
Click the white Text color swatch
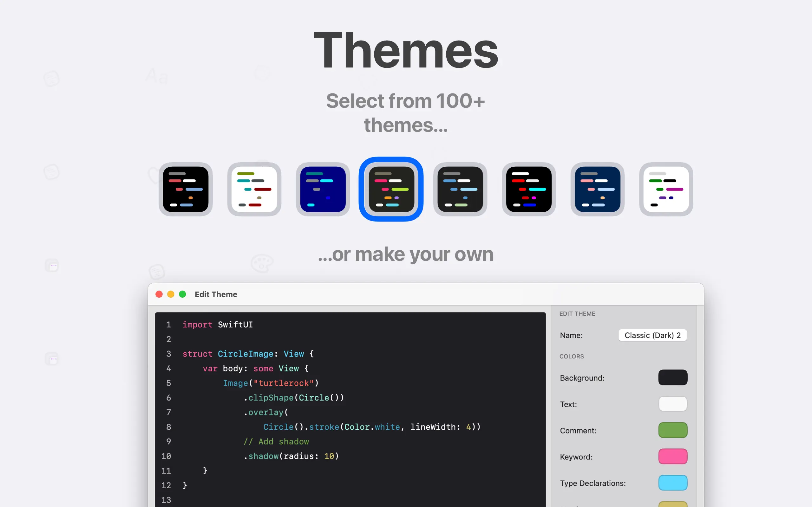(672, 404)
